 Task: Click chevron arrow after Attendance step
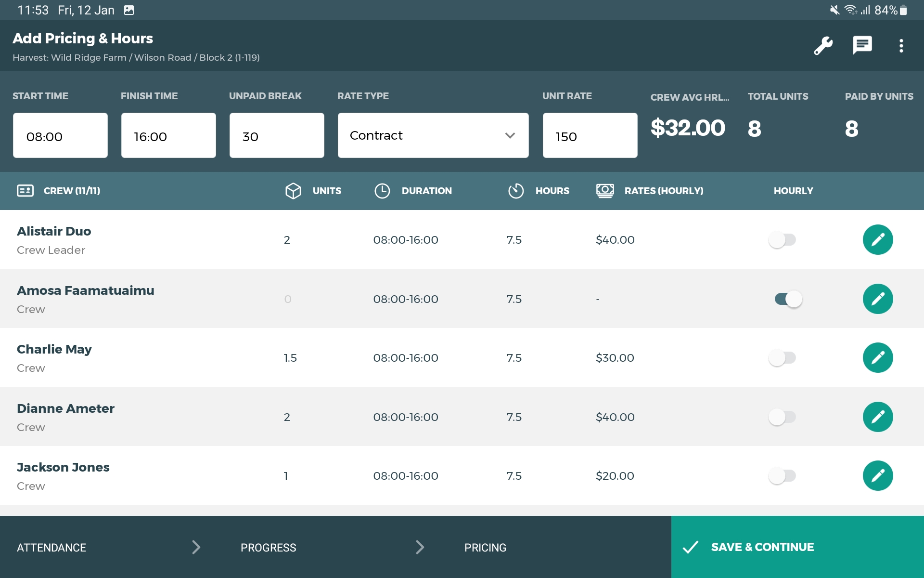pos(196,547)
